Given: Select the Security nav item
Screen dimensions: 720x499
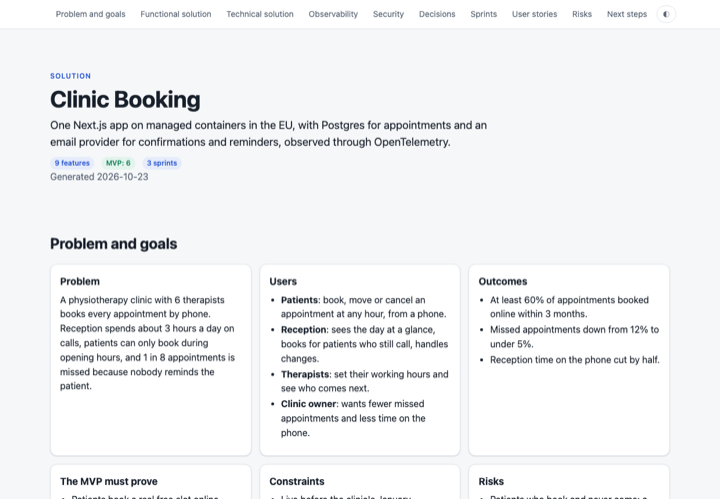Looking at the screenshot, I should (388, 14).
